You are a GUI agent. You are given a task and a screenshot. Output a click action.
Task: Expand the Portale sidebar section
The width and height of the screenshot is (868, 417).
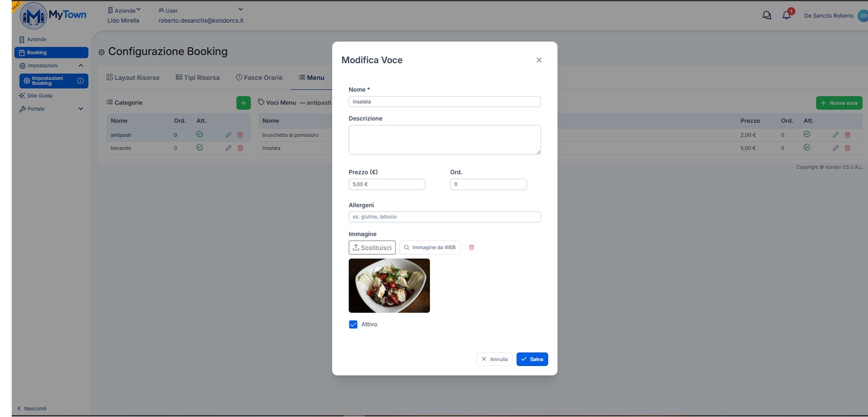click(80, 109)
